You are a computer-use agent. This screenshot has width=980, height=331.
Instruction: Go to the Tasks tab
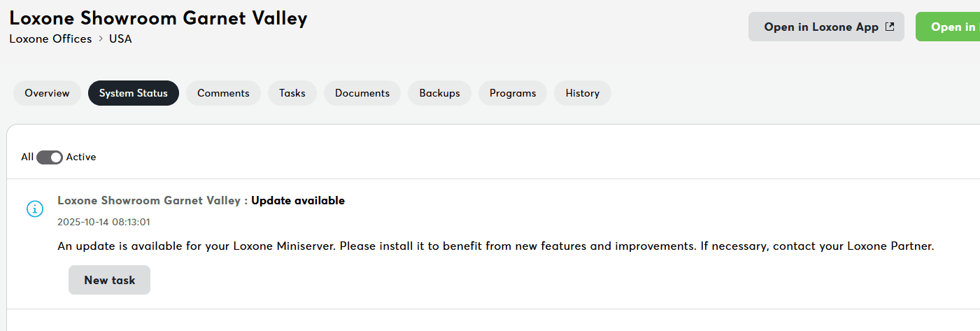pyautogui.click(x=292, y=93)
